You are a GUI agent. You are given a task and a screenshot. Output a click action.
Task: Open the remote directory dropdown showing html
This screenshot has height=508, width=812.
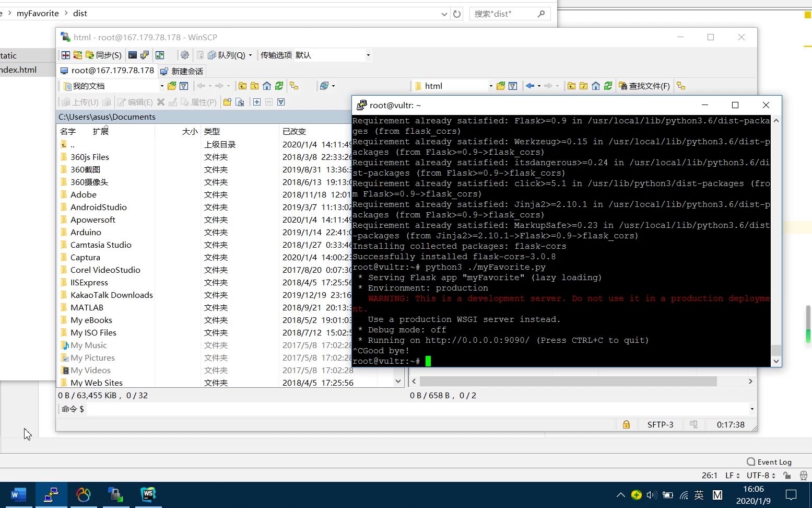[453, 86]
